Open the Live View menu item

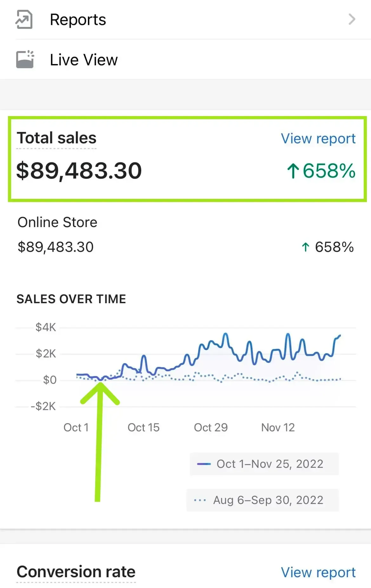point(84,60)
